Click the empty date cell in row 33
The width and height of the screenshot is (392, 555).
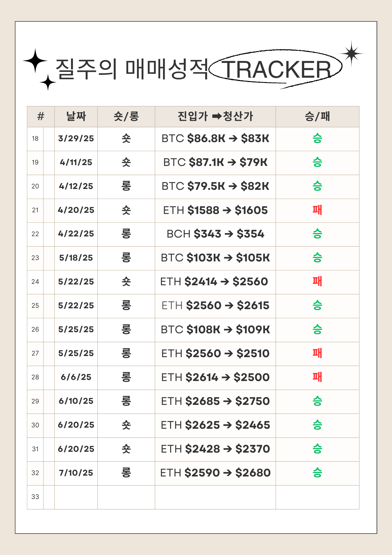[76, 497]
